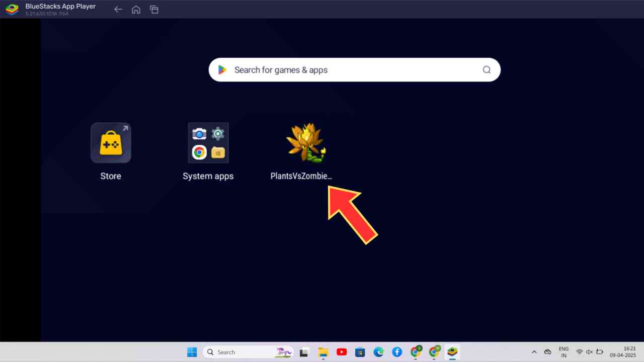This screenshot has width=644, height=362.
Task: Click the Google Play icon in the search bar
Action: pyautogui.click(x=222, y=70)
